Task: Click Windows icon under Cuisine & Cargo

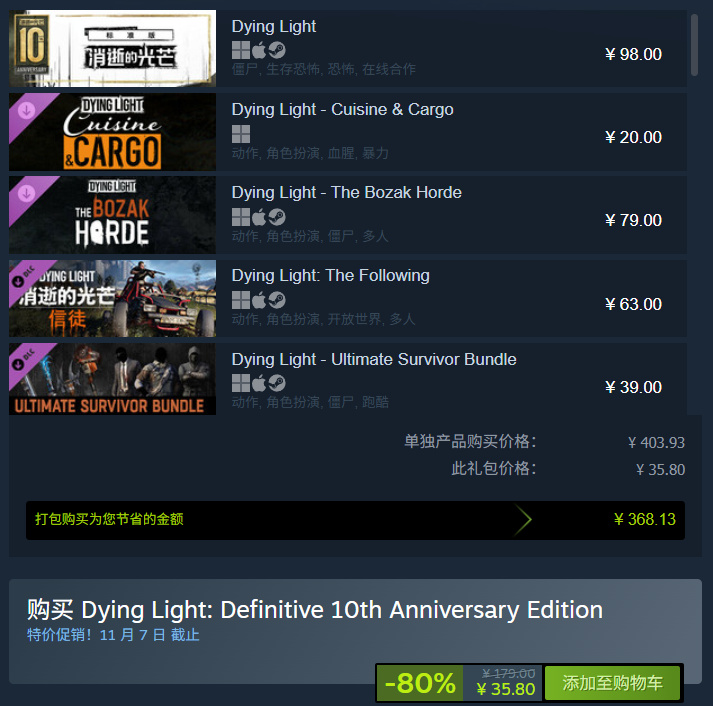Action: pyautogui.click(x=241, y=134)
